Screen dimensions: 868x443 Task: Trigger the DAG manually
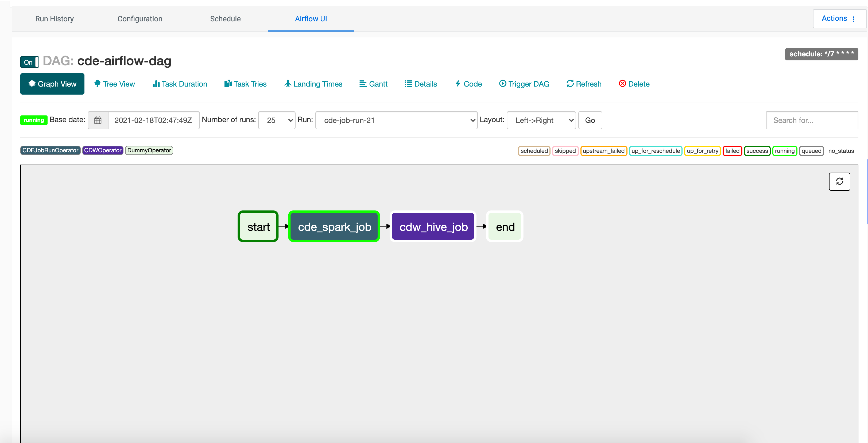524,84
